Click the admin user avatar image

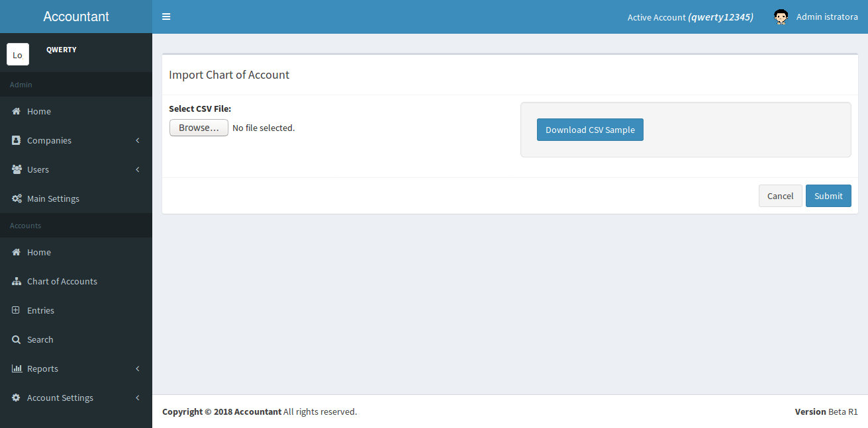click(781, 17)
